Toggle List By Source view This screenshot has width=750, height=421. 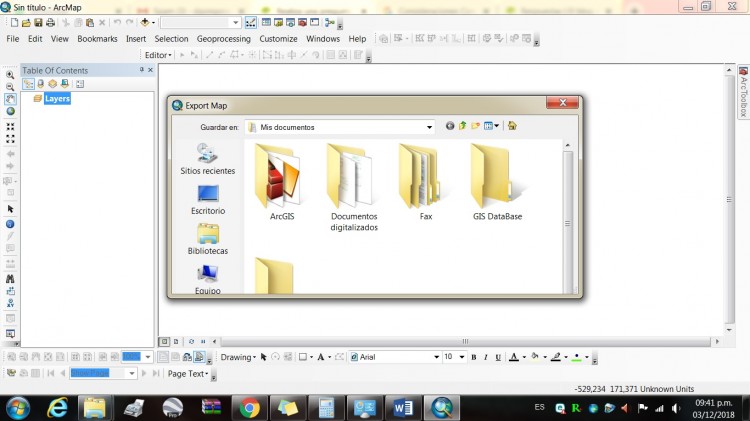pos(41,84)
